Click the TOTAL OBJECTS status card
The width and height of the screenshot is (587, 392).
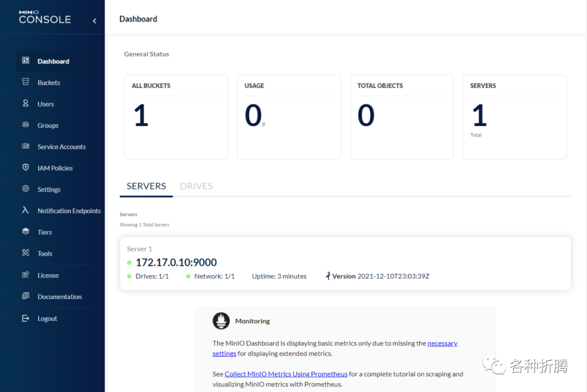(402, 117)
